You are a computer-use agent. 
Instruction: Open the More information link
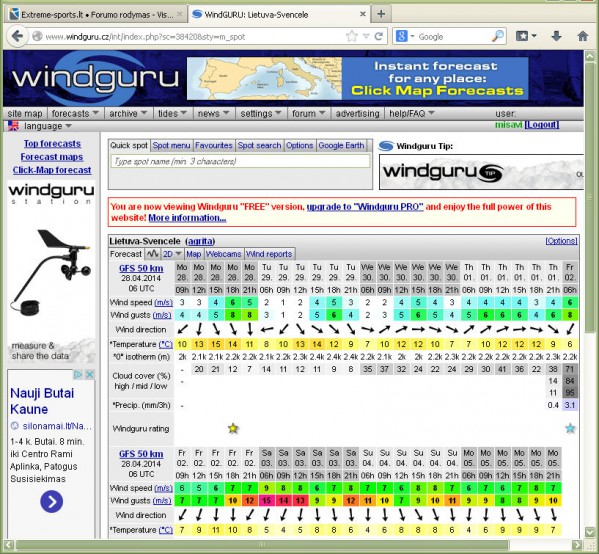tap(187, 218)
